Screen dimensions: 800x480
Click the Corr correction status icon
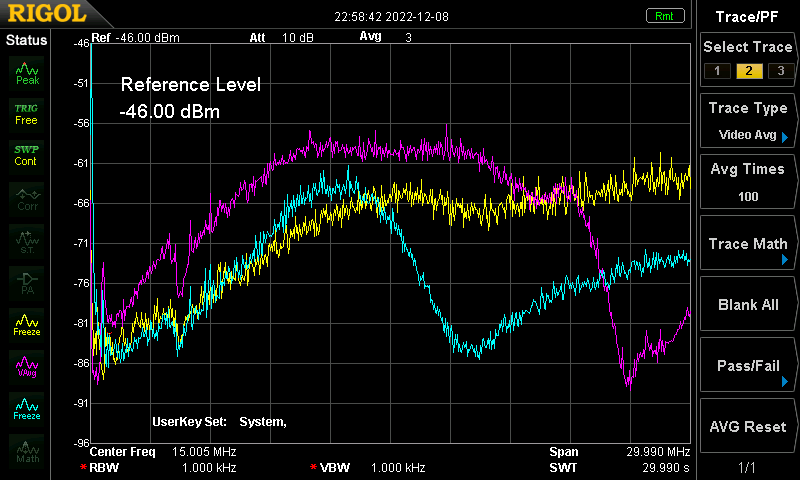click(x=27, y=199)
